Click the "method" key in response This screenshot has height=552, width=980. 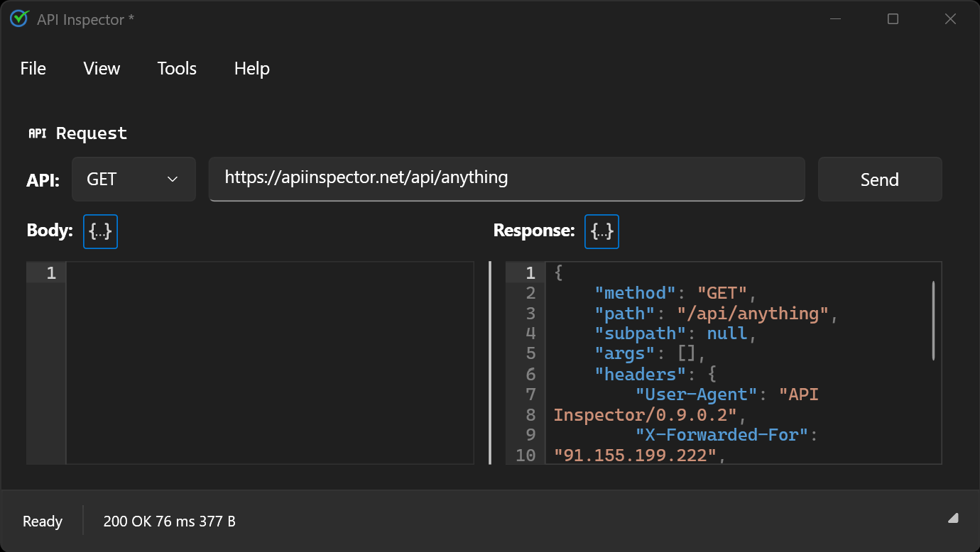click(635, 293)
